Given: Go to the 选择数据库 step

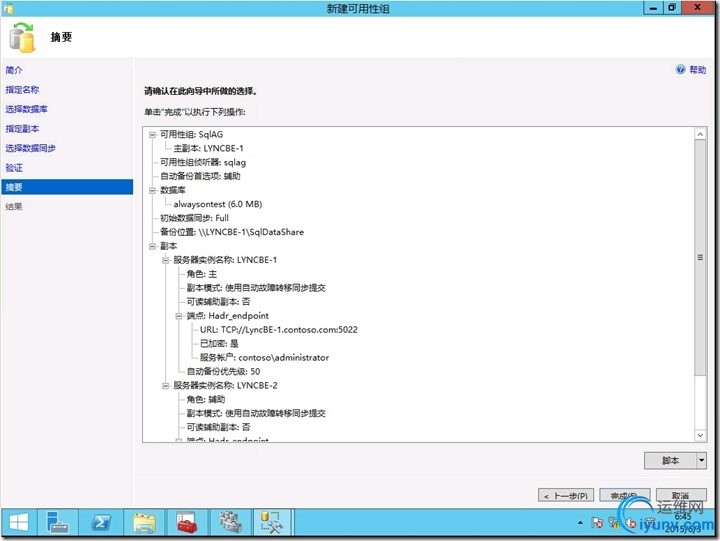Looking at the screenshot, I should 26,109.
